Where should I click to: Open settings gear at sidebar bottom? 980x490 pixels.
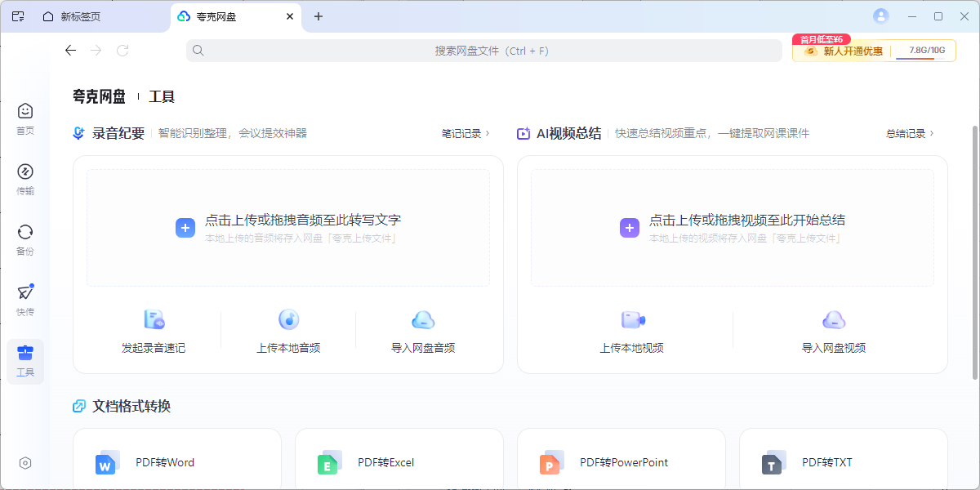click(25, 463)
